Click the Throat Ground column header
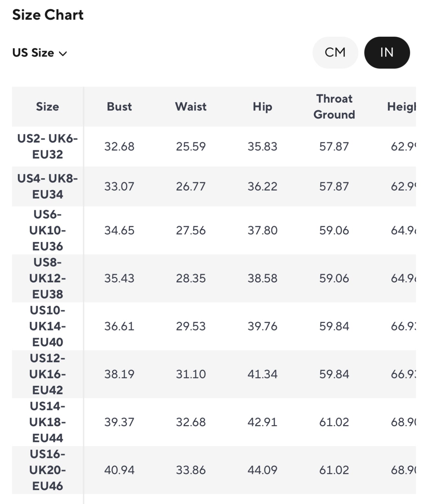The image size is (428, 504). [x=334, y=107]
